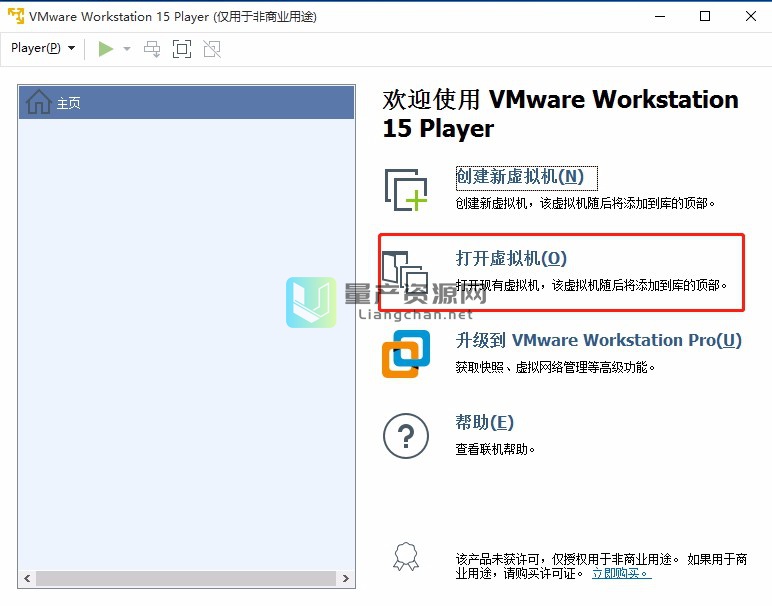
Task: Click the library horizontal scrollbar track
Action: (186, 578)
